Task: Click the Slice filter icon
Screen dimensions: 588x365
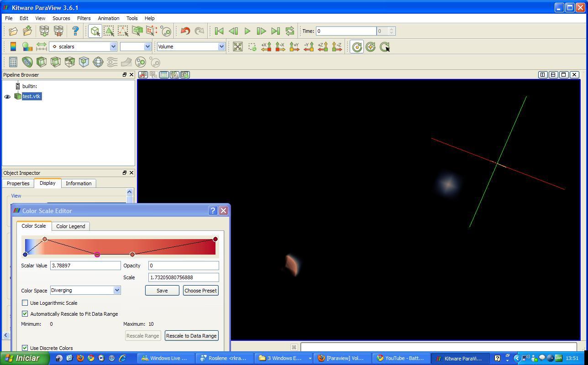Action: click(x=56, y=62)
